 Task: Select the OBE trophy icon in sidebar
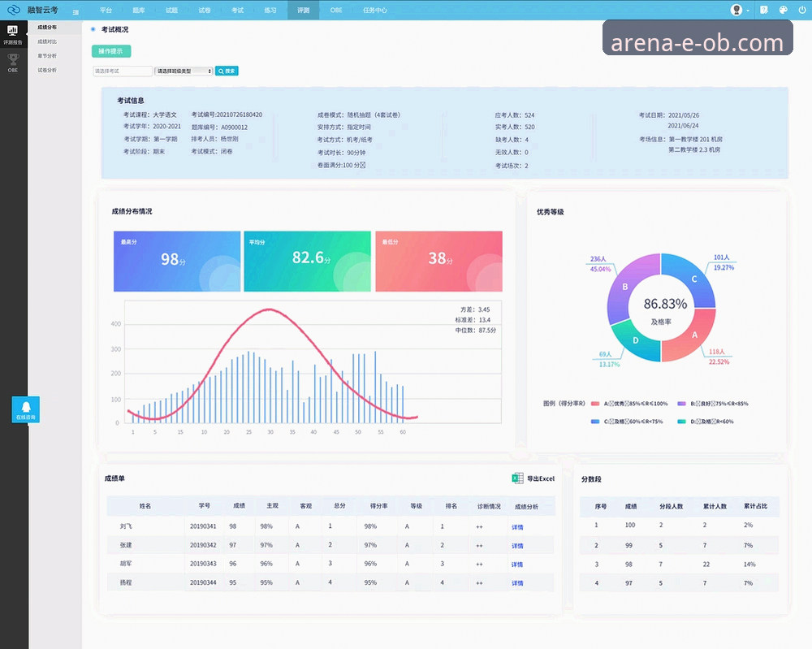pos(13,63)
